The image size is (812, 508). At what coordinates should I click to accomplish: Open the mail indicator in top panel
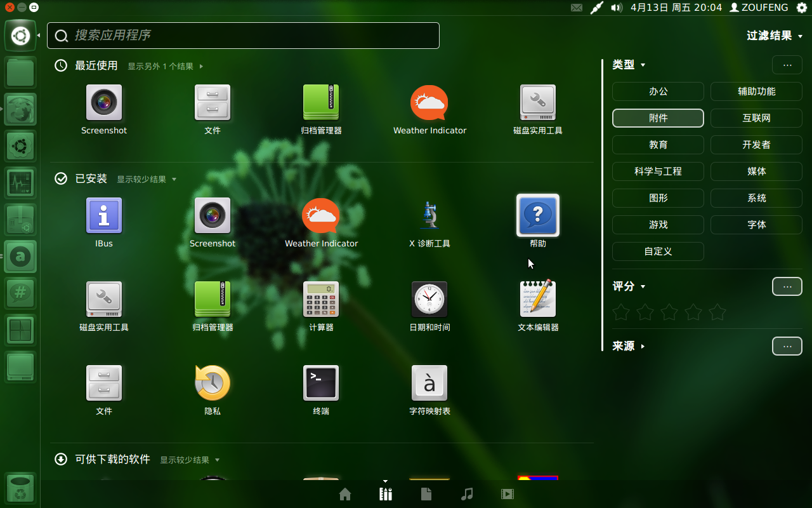576,8
